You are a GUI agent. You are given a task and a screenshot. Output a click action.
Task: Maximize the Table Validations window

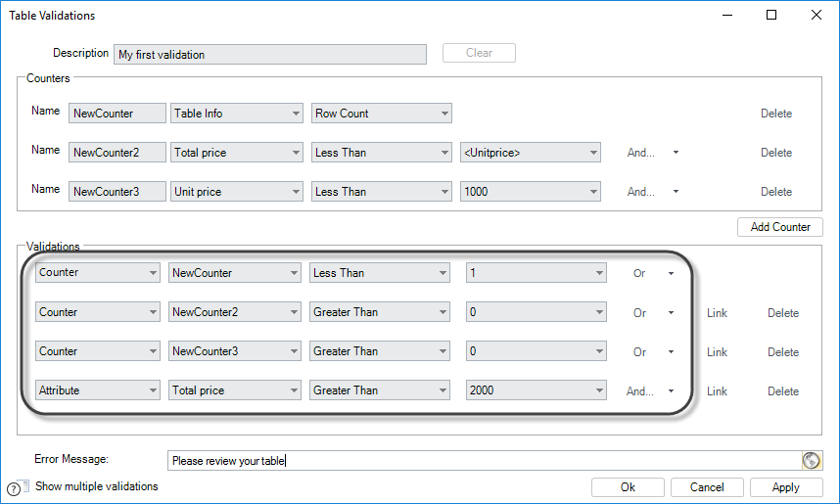coord(771,15)
